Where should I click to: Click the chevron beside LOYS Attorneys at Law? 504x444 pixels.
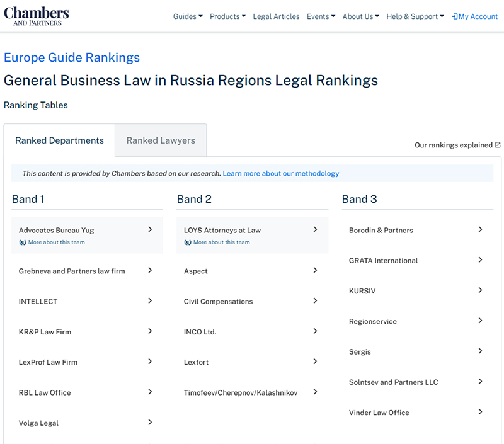tap(316, 229)
